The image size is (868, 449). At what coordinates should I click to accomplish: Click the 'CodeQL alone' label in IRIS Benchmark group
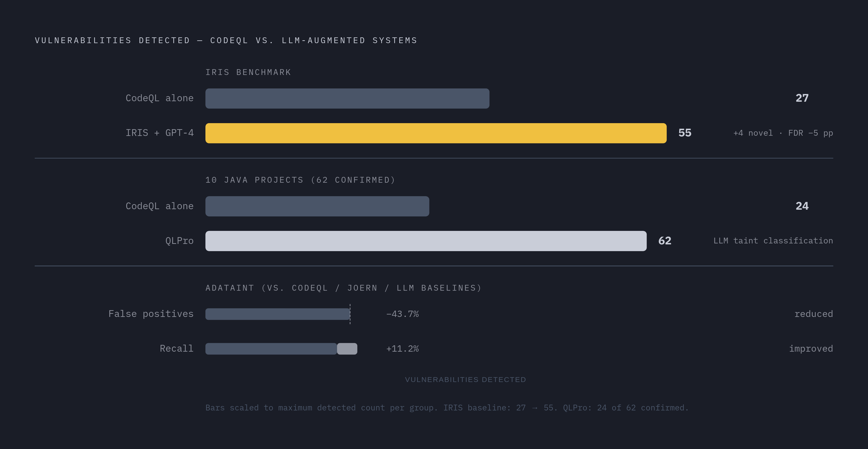pyautogui.click(x=159, y=98)
